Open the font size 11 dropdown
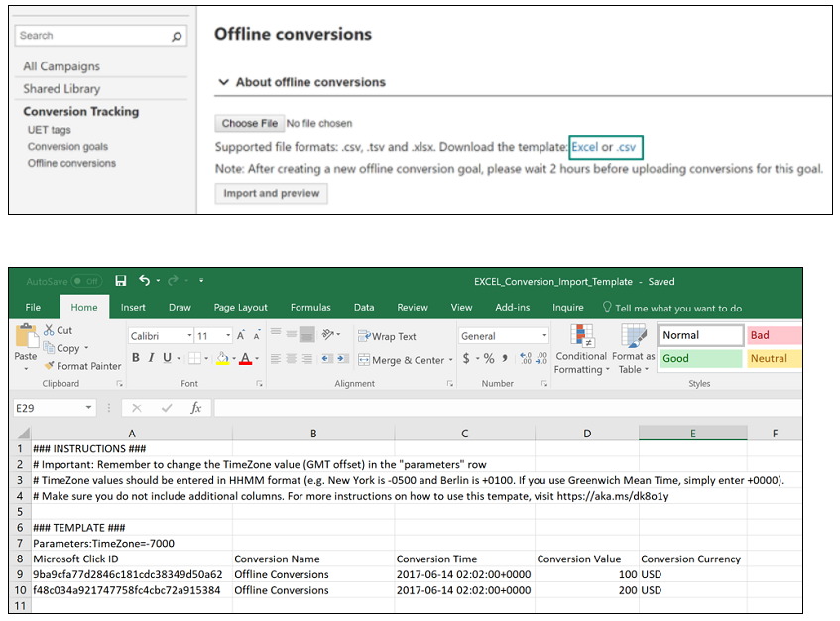The image size is (840, 621). point(228,336)
